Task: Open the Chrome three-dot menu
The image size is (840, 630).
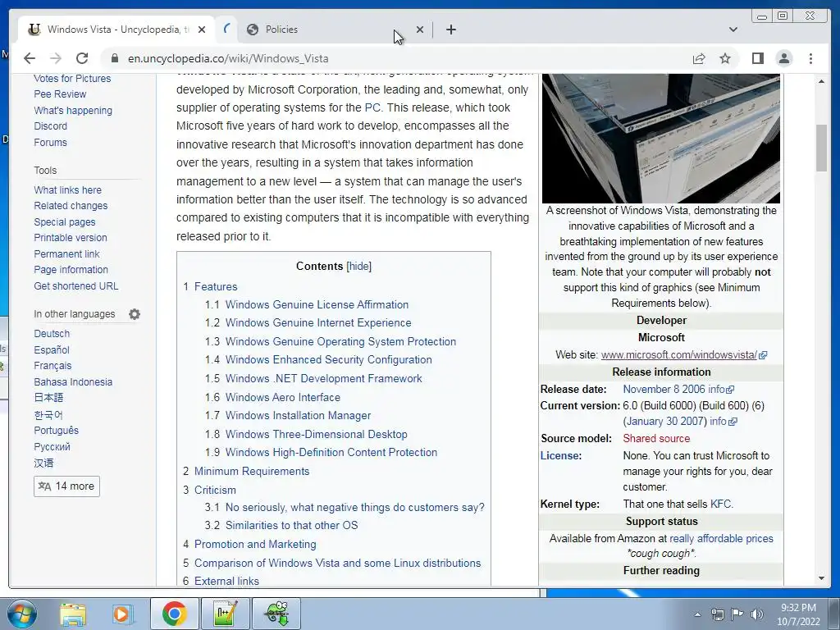Action: 810,58
